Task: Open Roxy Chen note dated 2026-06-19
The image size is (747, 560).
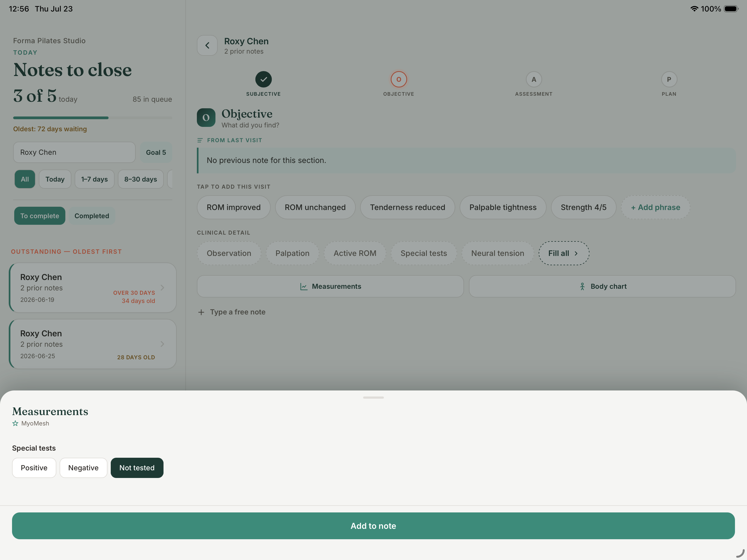Action: pyautogui.click(x=93, y=288)
